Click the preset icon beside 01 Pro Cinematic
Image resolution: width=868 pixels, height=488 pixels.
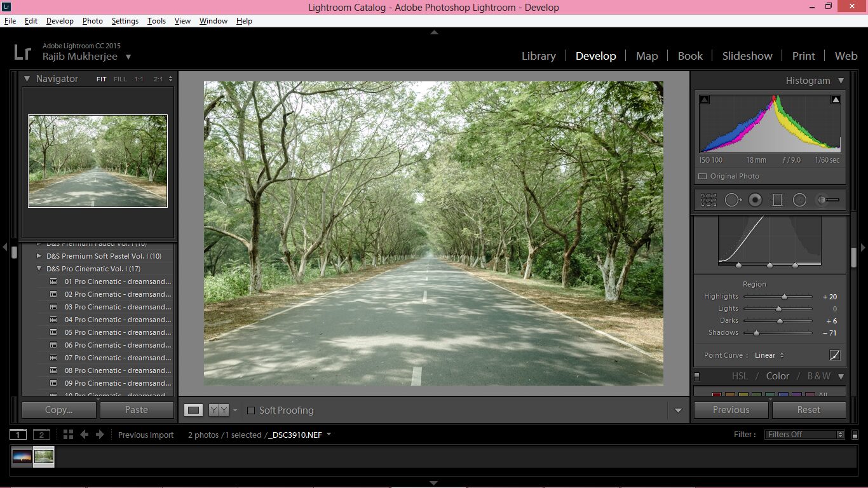pyautogui.click(x=53, y=281)
